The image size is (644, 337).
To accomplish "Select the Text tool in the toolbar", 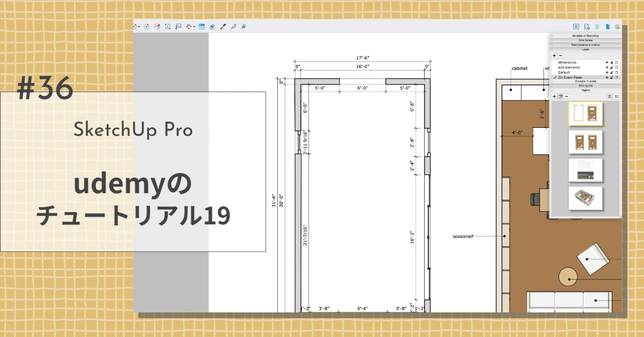I will point(168,26).
